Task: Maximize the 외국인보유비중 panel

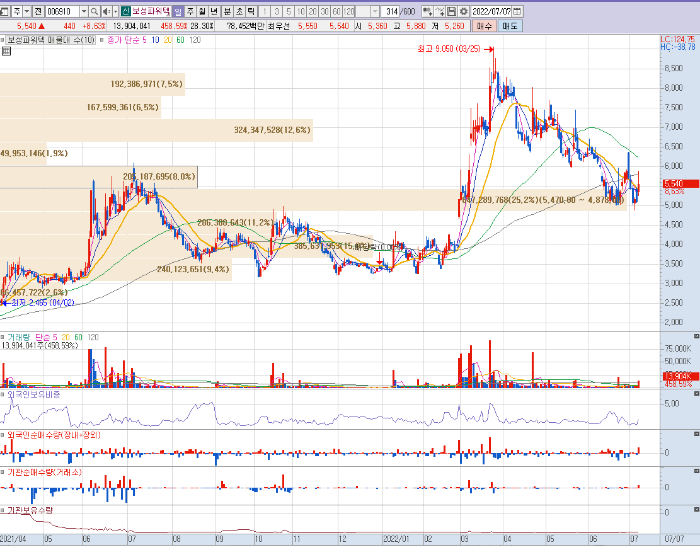Action: click(696, 393)
